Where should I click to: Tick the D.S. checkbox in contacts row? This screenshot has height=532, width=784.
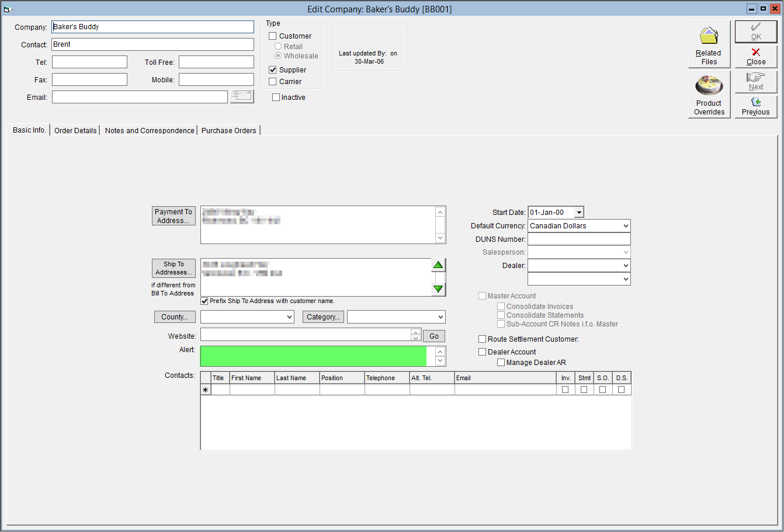(x=621, y=390)
